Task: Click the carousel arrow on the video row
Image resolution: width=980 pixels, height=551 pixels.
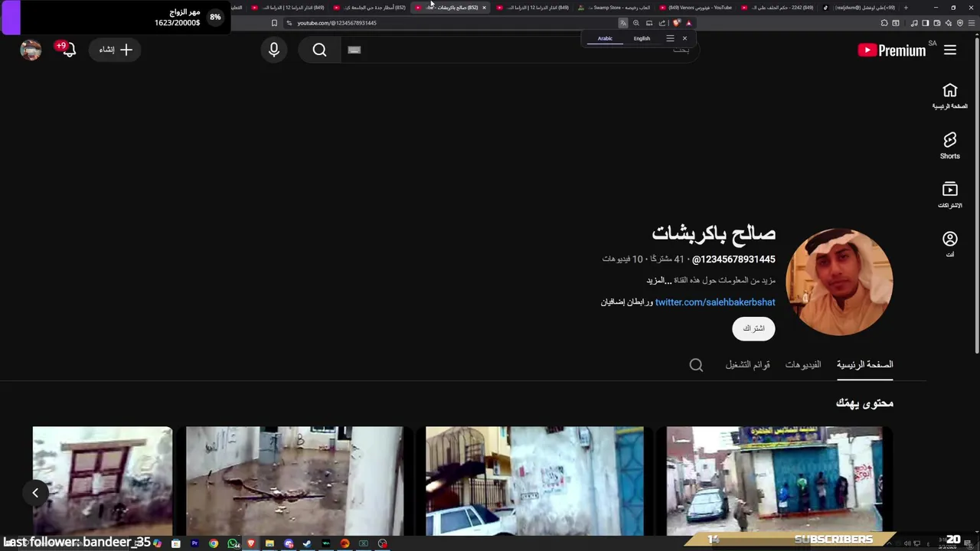Action: pyautogui.click(x=35, y=493)
